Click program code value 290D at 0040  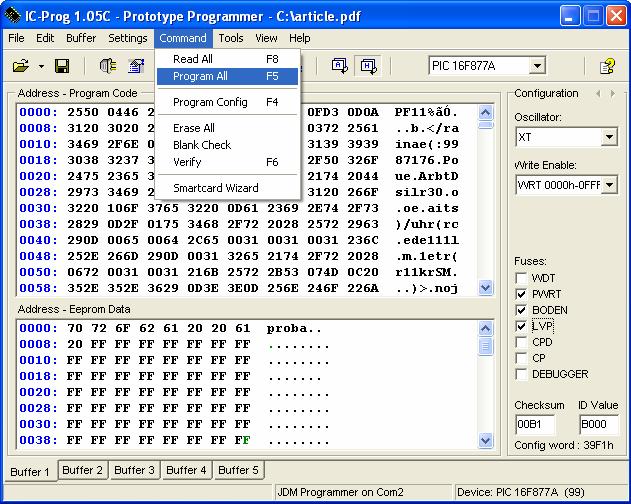click(83, 240)
